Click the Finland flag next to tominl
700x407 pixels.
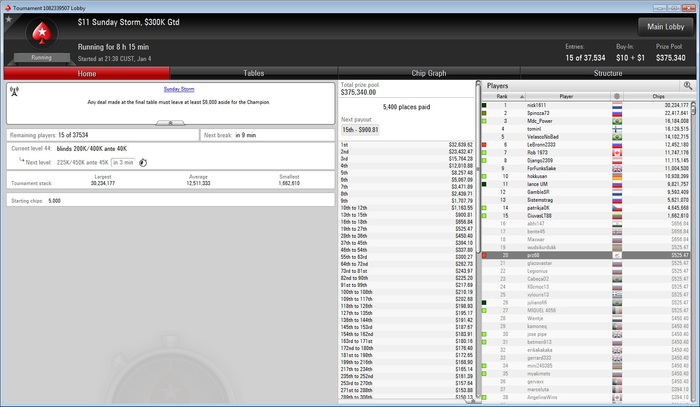tap(617, 129)
